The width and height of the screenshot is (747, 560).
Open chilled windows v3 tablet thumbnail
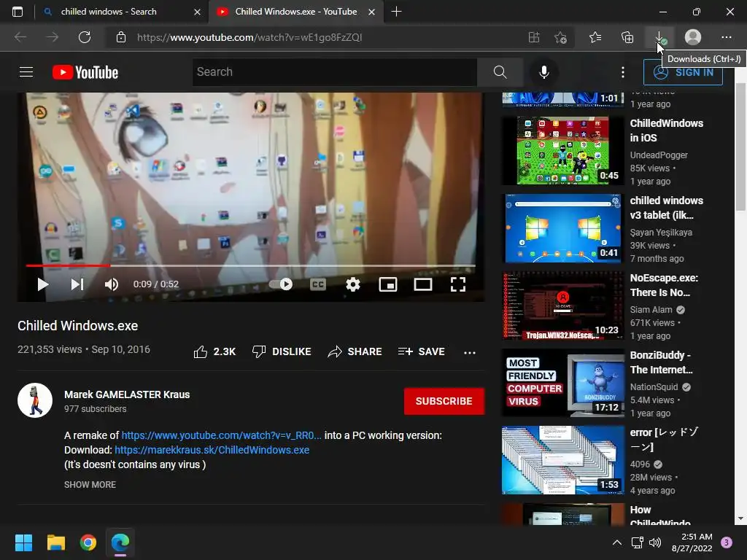[562, 228]
